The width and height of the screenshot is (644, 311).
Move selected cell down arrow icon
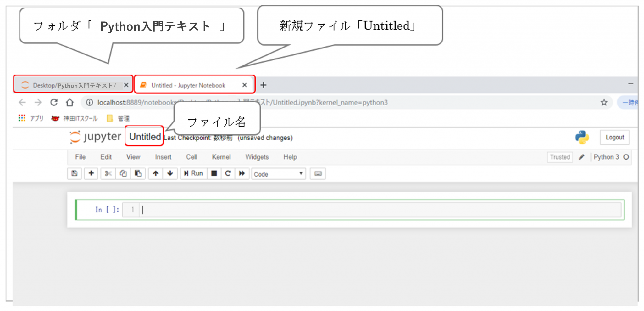170,173
